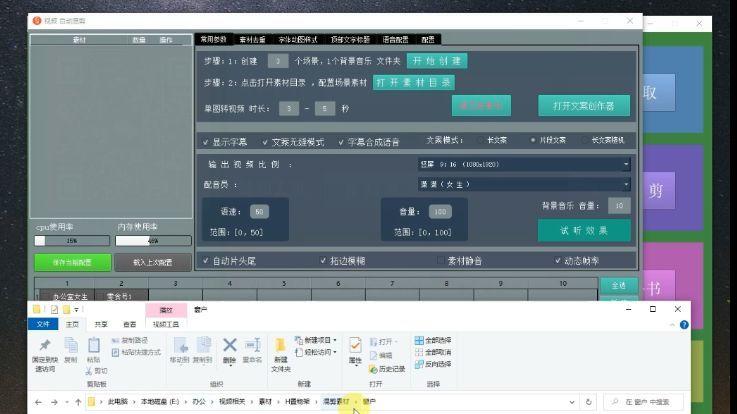Open the output video ratio dropdown

(524, 164)
